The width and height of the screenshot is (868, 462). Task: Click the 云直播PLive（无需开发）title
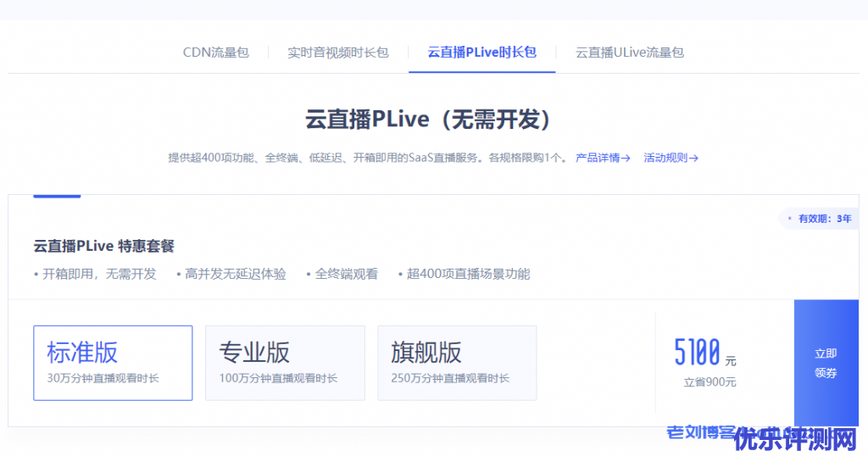[428, 120]
